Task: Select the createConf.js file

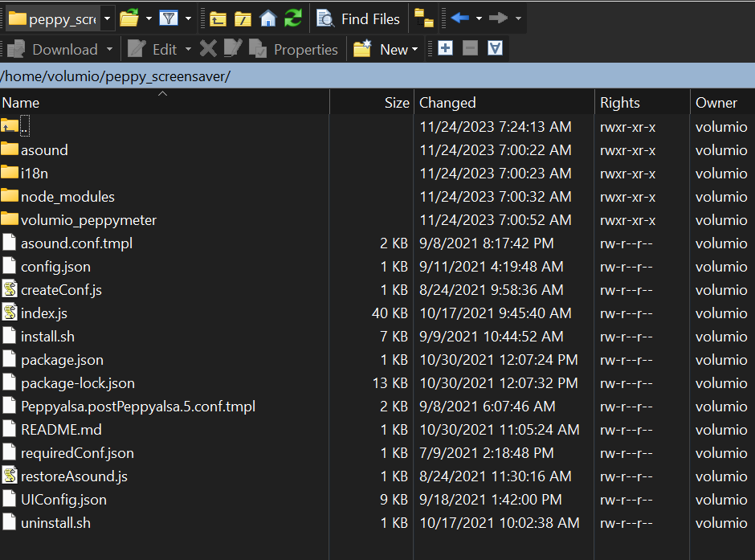Action: coord(51,289)
